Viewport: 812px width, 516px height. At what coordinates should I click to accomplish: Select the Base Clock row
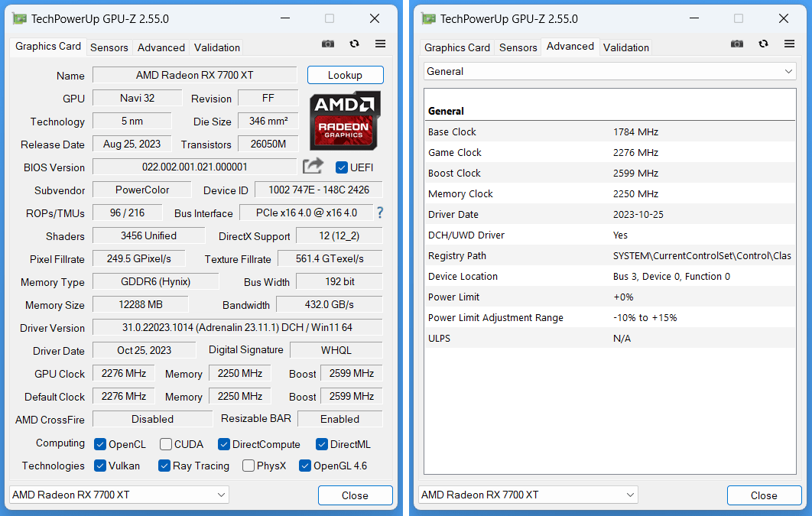point(609,132)
